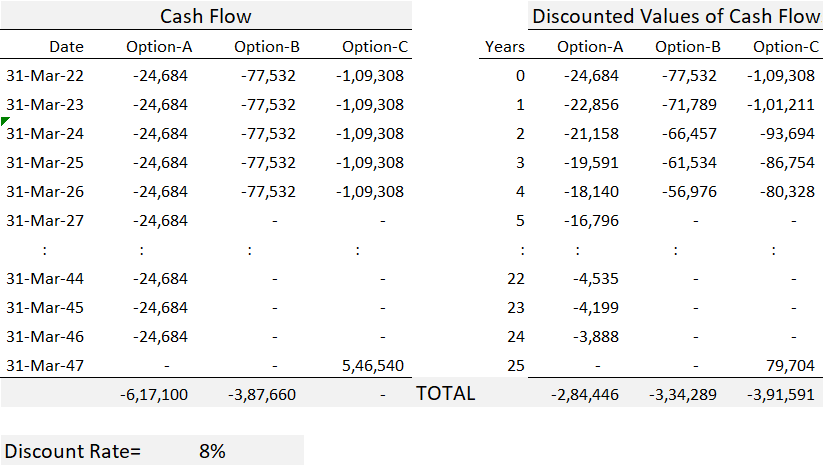Click the -22,856 discounted value cell
824x466 pixels.
click(591, 105)
